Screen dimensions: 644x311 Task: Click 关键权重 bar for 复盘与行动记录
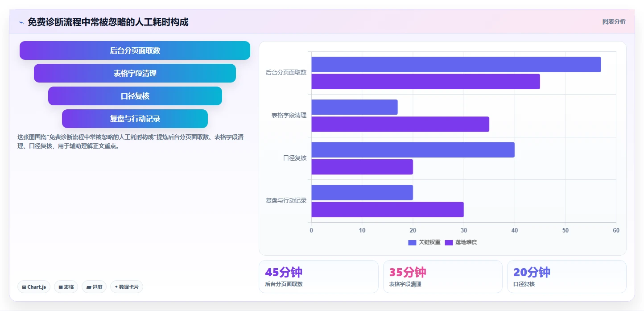pos(362,192)
